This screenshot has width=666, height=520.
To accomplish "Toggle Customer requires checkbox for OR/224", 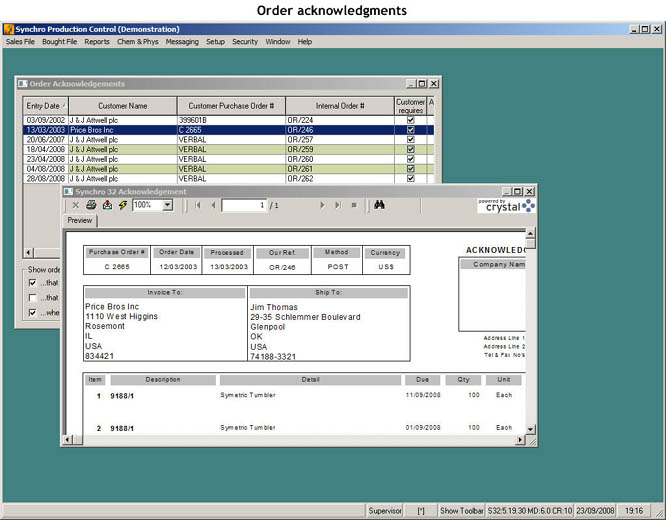I will [x=410, y=120].
